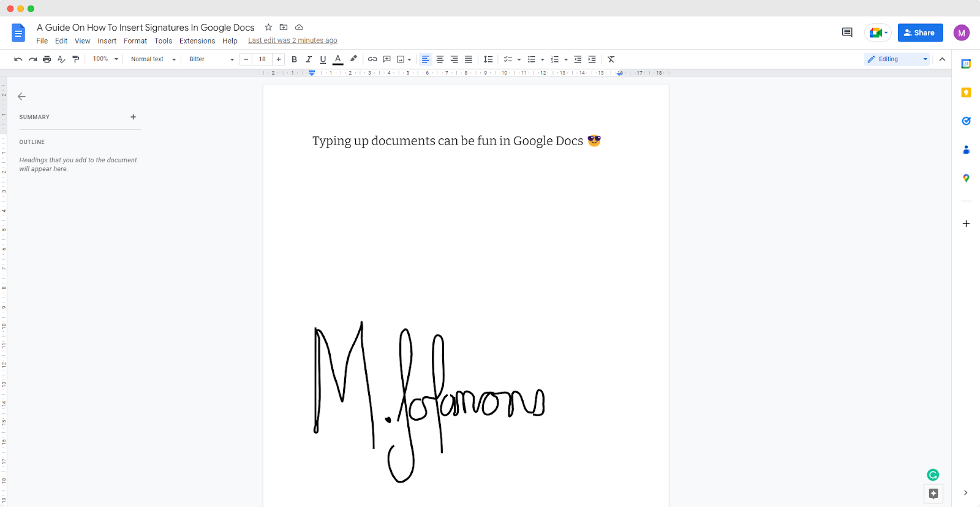The image size is (980, 507).
Task: Click the insert image icon
Action: pos(401,59)
